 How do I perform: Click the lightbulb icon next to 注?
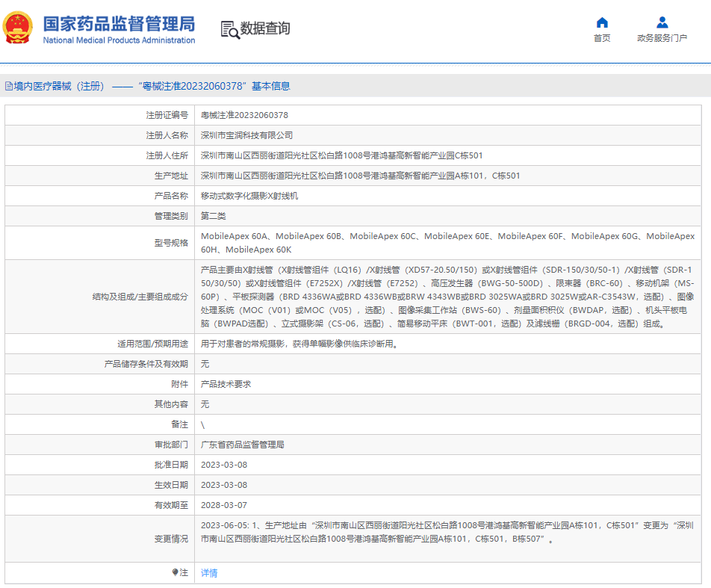click(175, 572)
